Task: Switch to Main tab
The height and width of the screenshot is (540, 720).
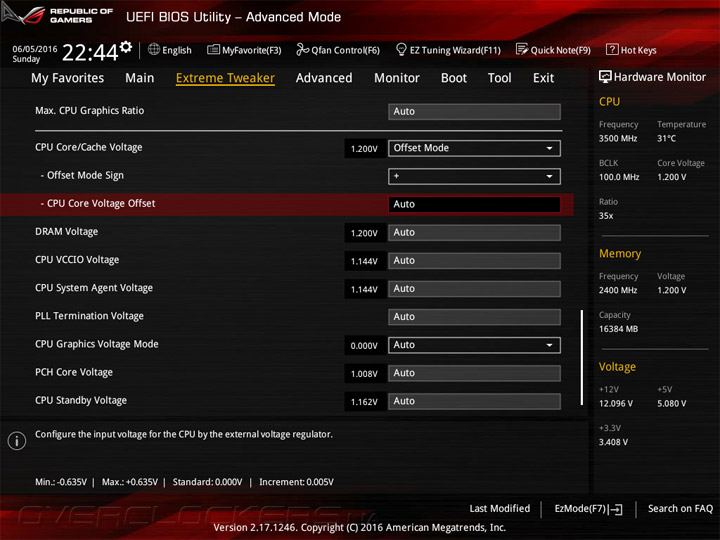Action: (x=140, y=78)
